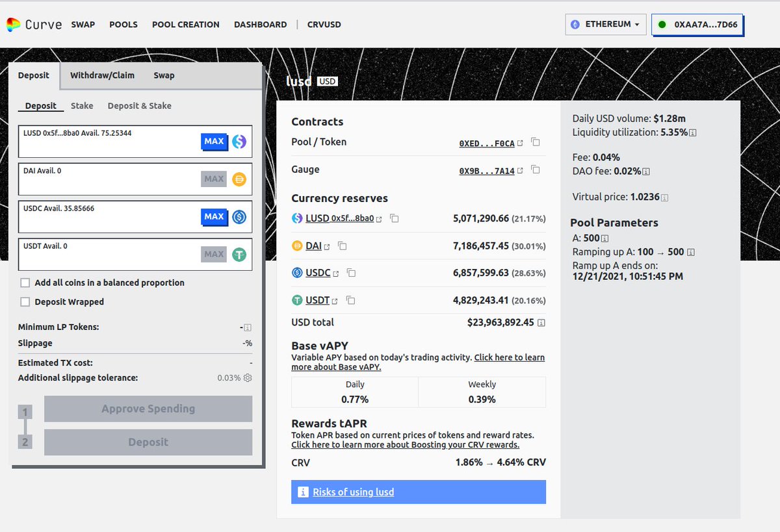This screenshot has width=780, height=532.
Task: Click the DAI icon in Currency reserves
Action: (297, 246)
